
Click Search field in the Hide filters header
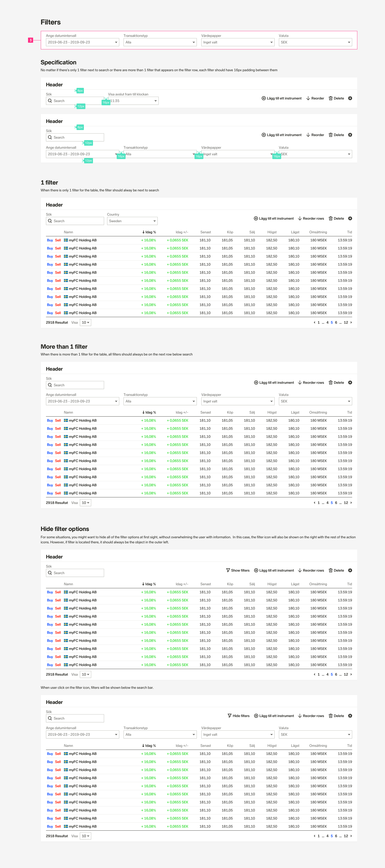click(75, 718)
